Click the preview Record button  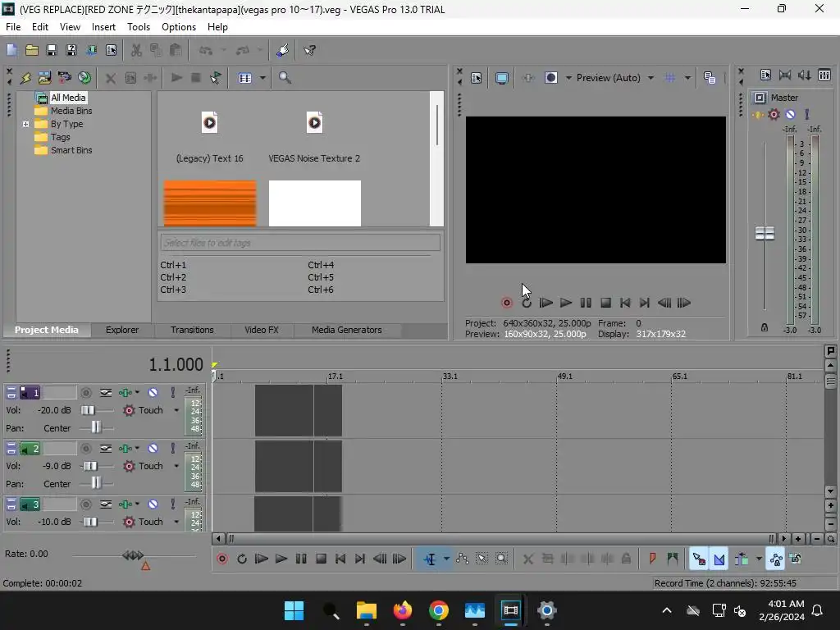[506, 303]
